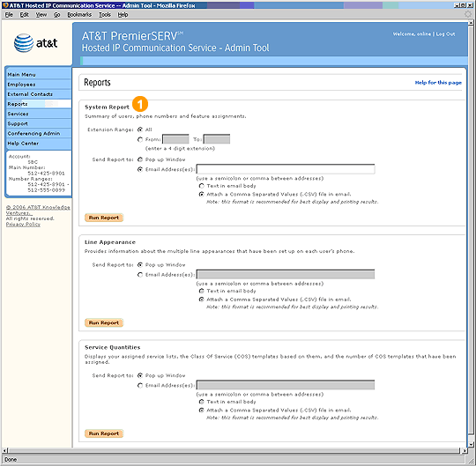Select Pop up Window for Line Appearance
Image resolution: width=476 pixels, height=466 pixels.
pos(140,265)
